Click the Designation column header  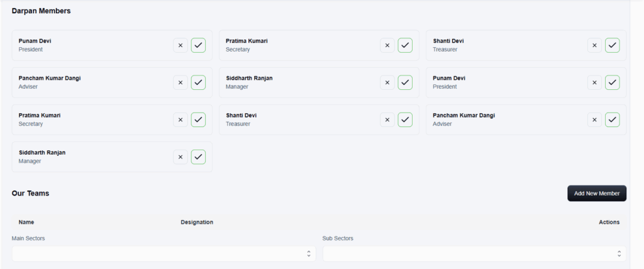point(197,222)
